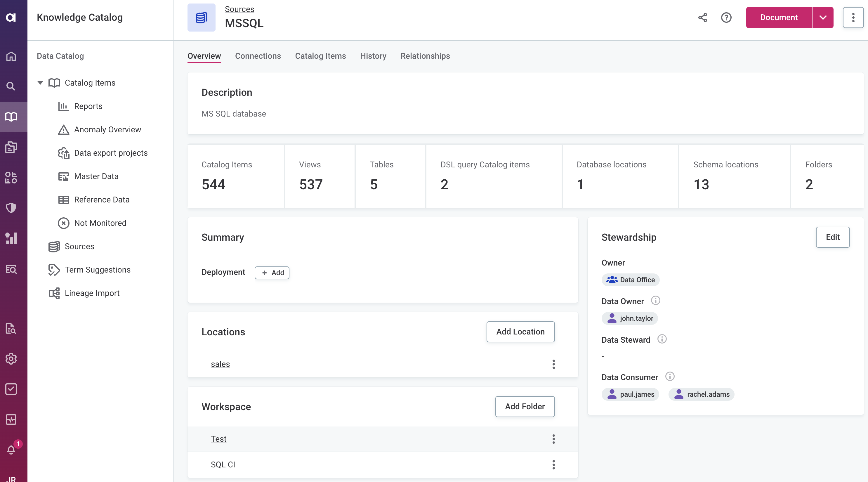Open the help question mark icon
The image size is (868, 482).
tap(726, 18)
